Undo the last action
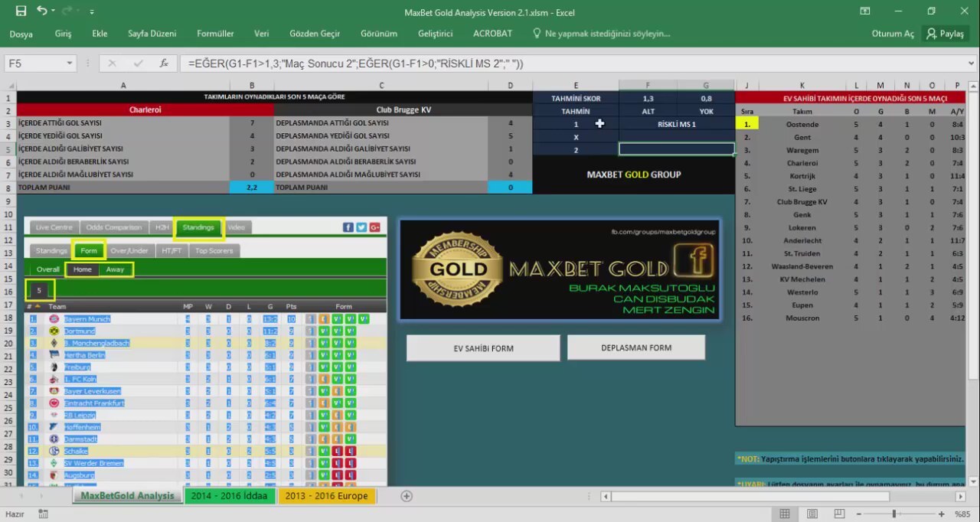 tap(41, 11)
